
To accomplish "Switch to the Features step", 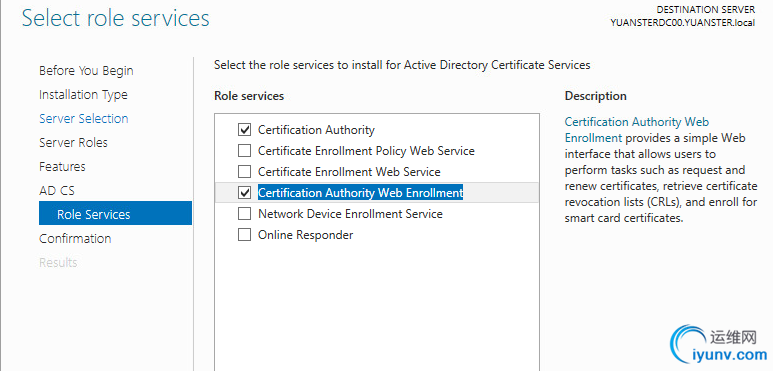I will coord(62,167).
